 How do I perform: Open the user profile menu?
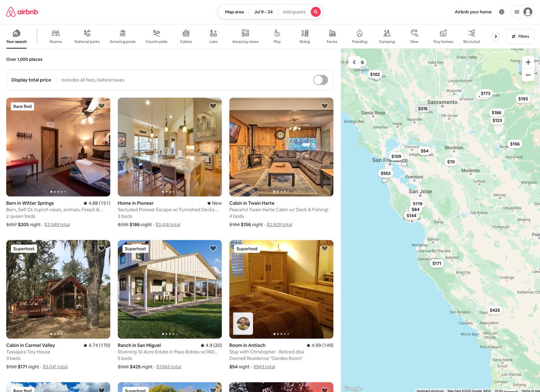(522, 12)
